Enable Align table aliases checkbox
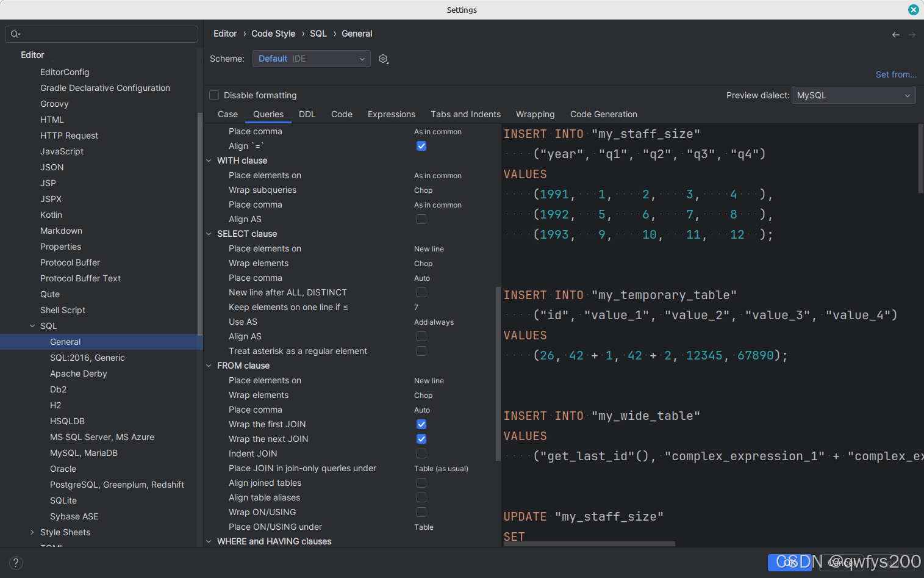This screenshot has height=578, width=924. tap(421, 497)
